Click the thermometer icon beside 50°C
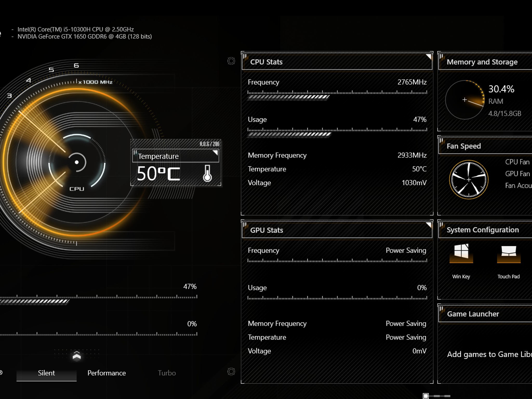532x399 pixels. [x=207, y=173]
